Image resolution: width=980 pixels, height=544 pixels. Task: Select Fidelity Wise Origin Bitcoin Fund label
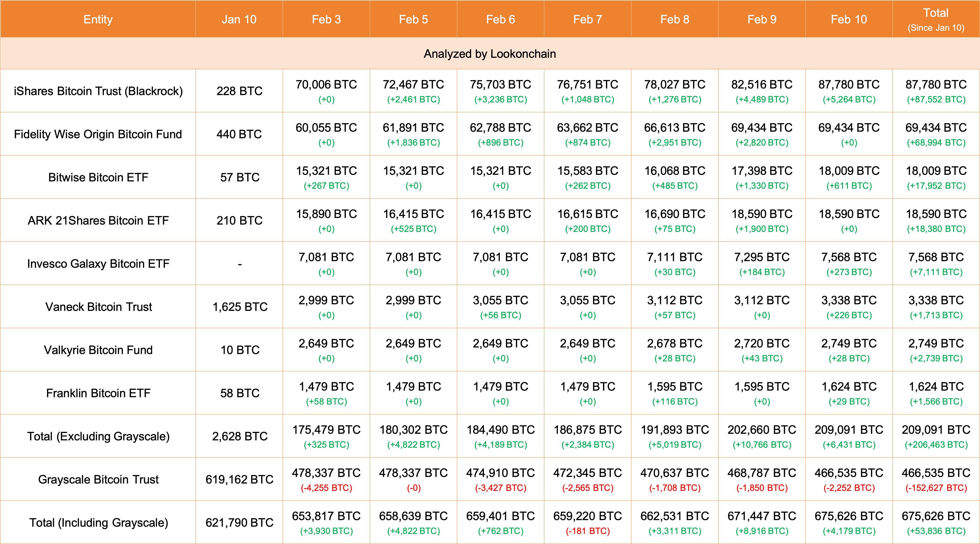click(x=98, y=134)
